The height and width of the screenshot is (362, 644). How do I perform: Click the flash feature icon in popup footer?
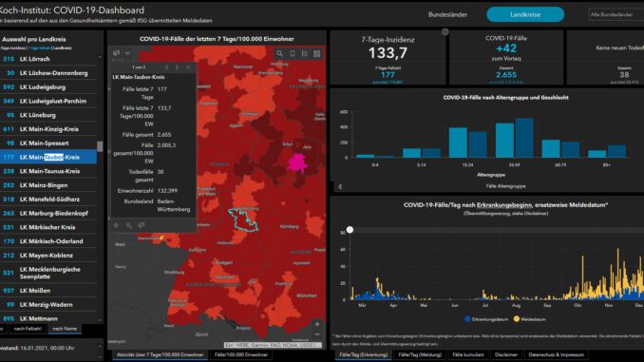(142, 225)
